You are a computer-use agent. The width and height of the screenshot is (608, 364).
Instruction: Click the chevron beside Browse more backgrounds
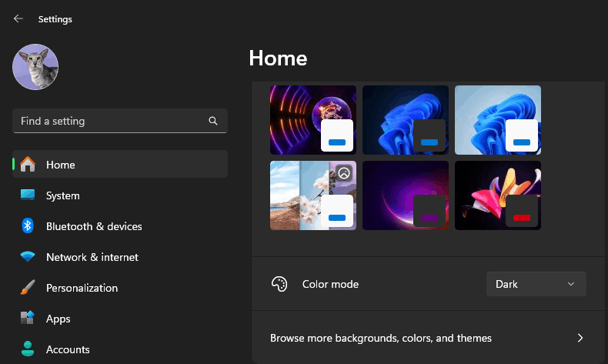(580, 338)
